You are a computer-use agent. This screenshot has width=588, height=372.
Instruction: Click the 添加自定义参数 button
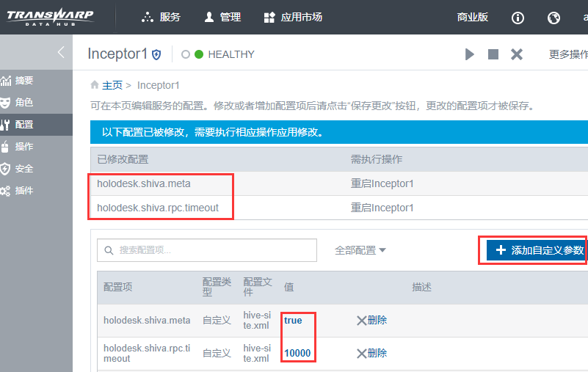[x=539, y=250]
